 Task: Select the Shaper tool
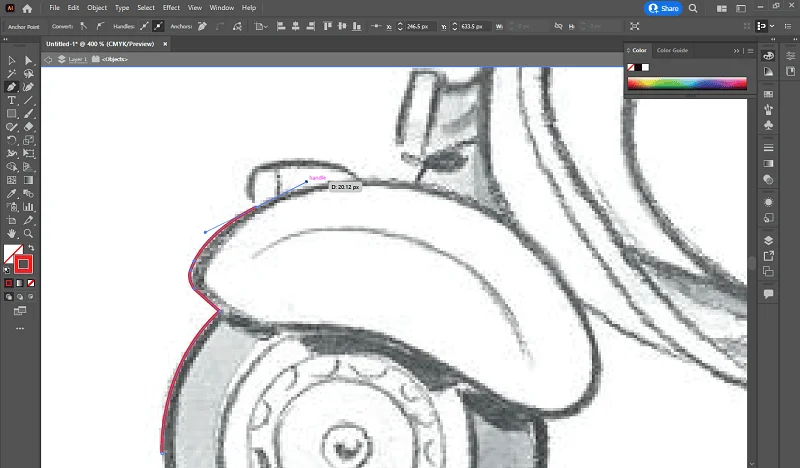(11, 127)
